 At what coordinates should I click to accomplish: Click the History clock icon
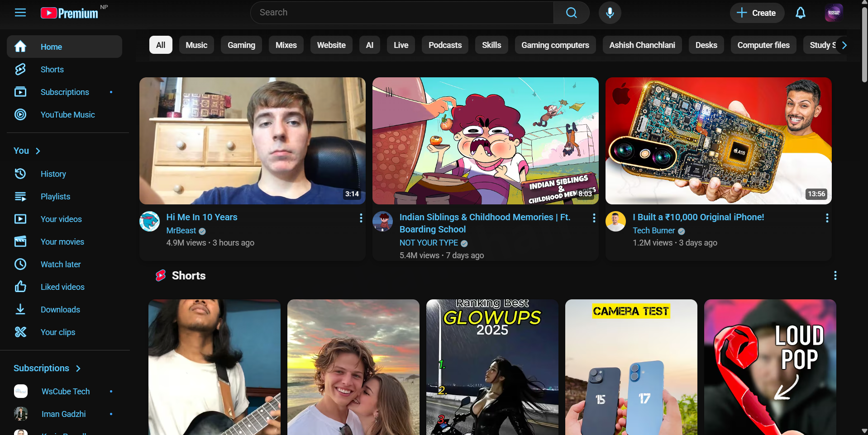20,174
